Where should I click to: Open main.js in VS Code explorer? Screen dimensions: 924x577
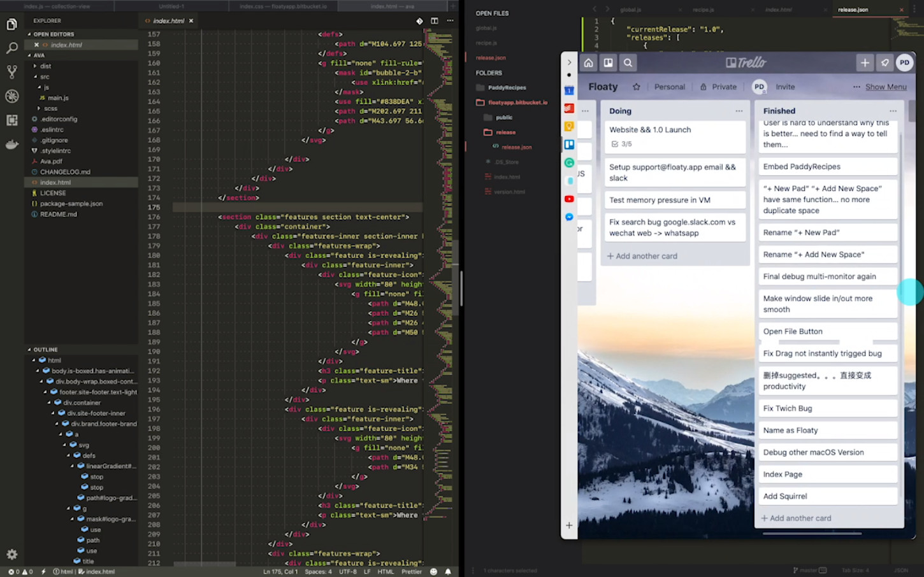58,98
